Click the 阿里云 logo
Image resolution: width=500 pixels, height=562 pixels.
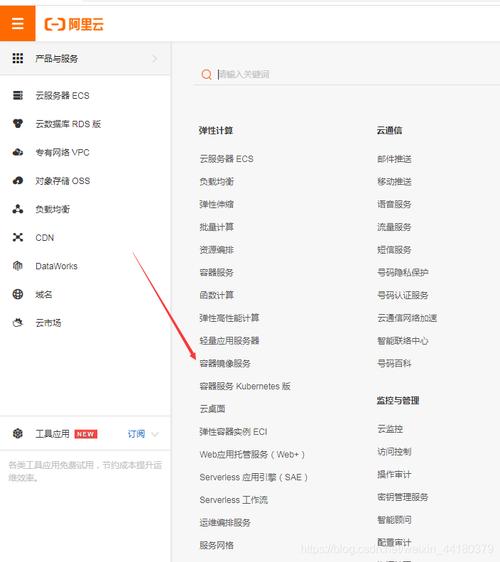(74, 24)
